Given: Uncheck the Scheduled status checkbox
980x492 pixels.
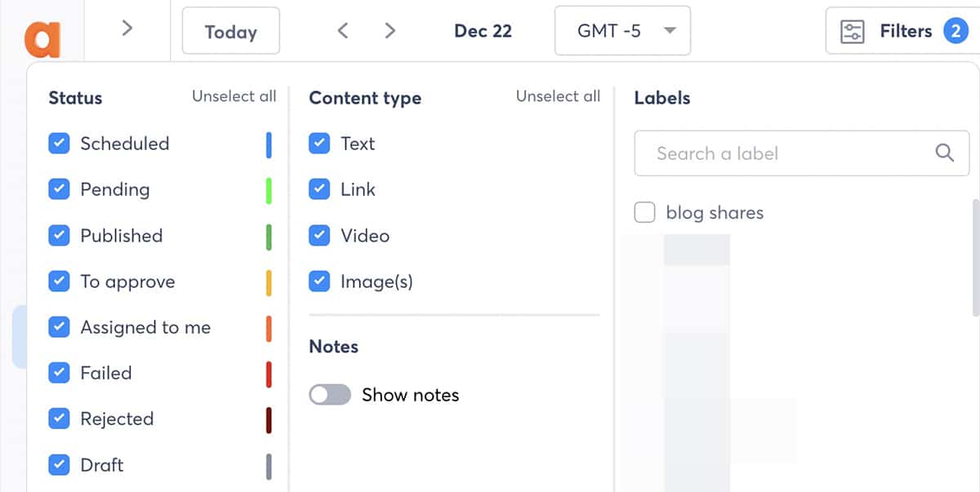Looking at the screenshot, I should [59, 144].
